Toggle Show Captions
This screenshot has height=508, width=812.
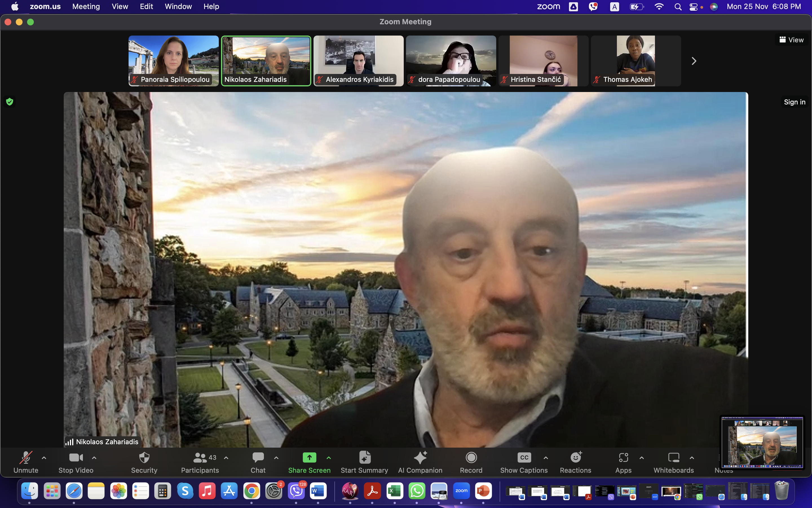tap(524, 462)
